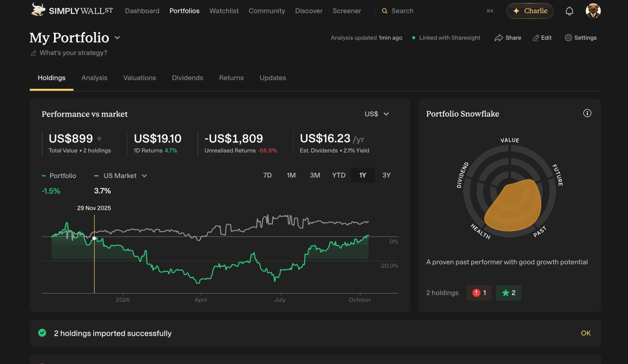Viewport: 628px width, 364px height.
Task: Select the Holdings tab
Action: 52,78
